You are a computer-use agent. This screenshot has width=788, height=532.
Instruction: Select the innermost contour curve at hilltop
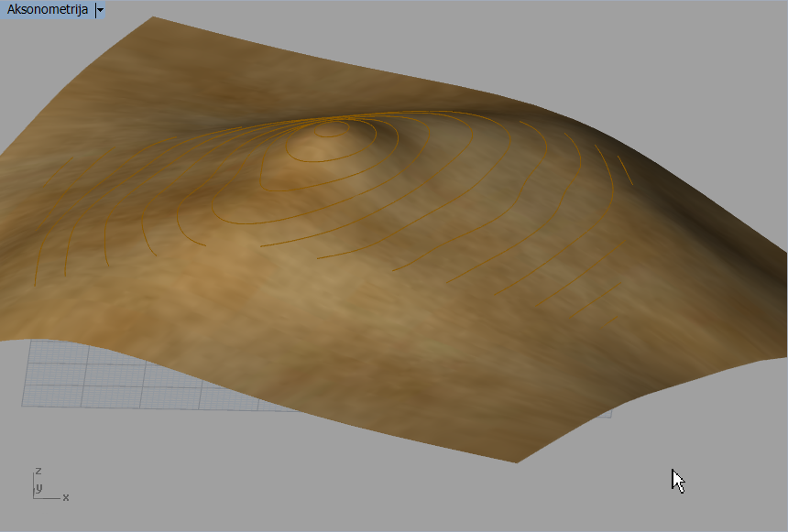332,130
